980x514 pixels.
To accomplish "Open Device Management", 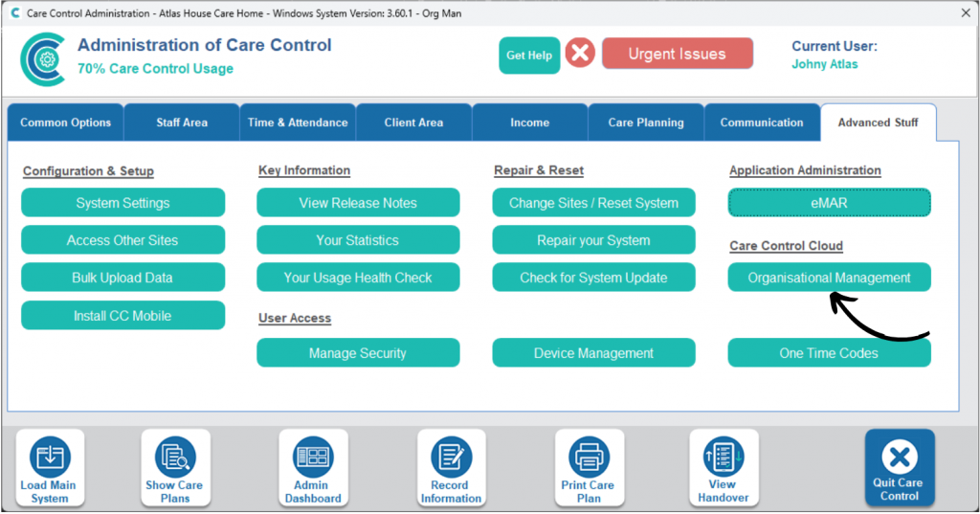I will pyautogui.click(x=593, y=353).
